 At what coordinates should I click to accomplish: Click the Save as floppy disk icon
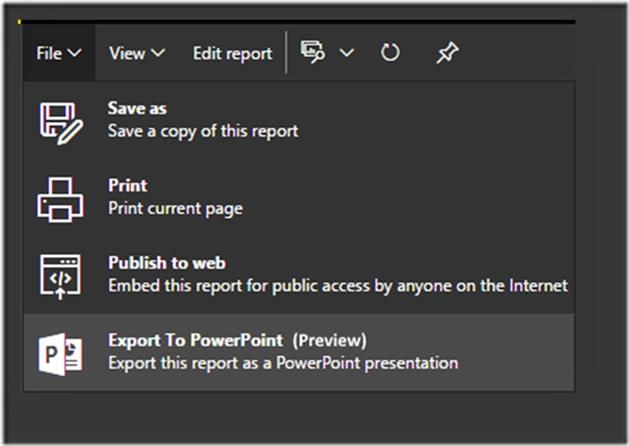click(61, 123)
